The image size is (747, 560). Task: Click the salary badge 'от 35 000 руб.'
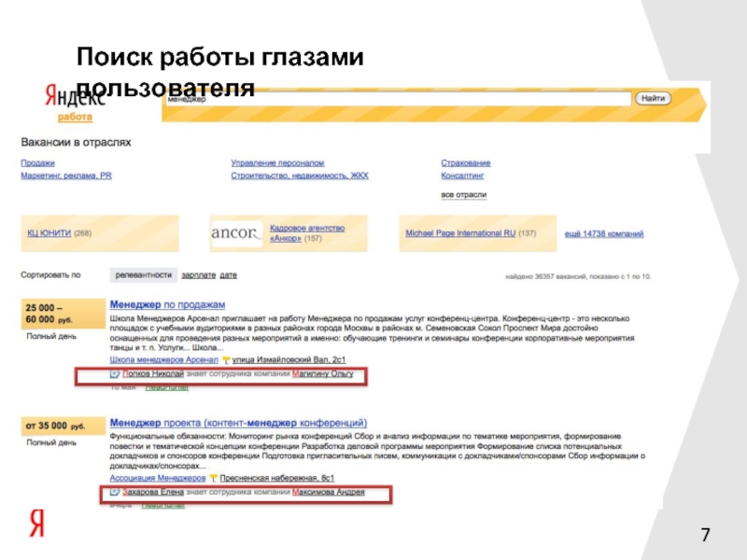point(63,427)
